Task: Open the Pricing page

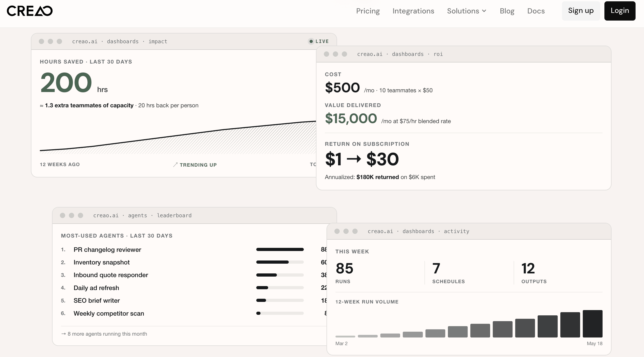Action: pos(368,11)
